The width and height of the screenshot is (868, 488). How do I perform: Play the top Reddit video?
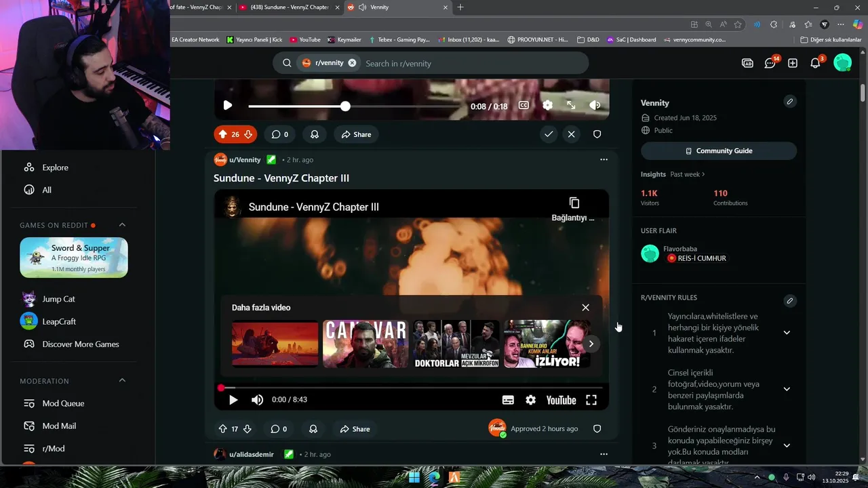[x=228, y=106]
